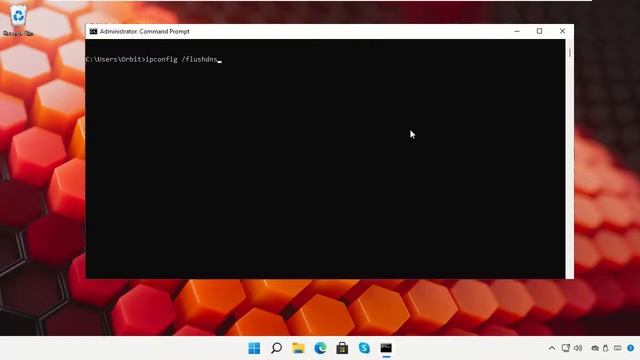
Task: Open Skype from the taskbar
Action: (x=364, y=348)
